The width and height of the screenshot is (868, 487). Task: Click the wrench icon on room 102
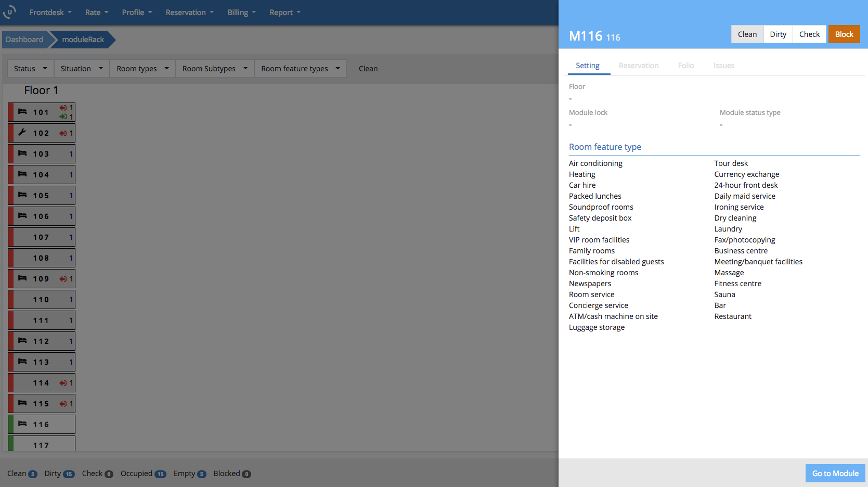click(x=22, y=133)
